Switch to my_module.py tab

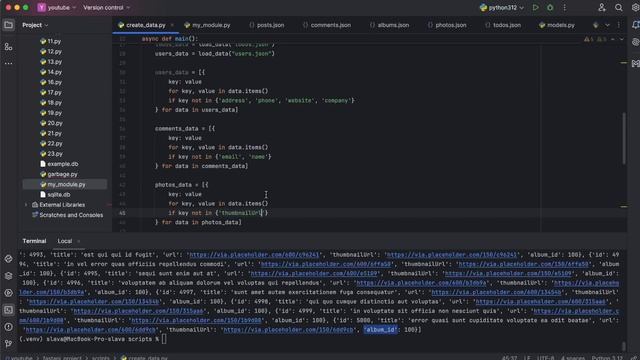click(x=207, y=25)
